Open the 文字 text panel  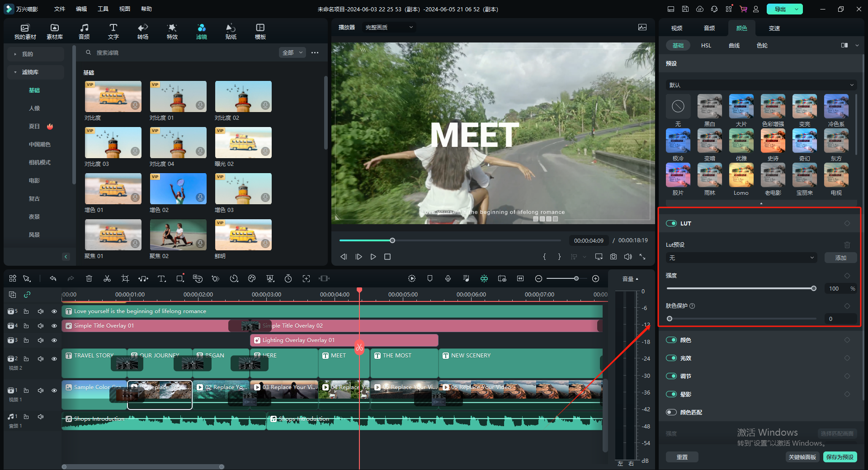(113, 32)
